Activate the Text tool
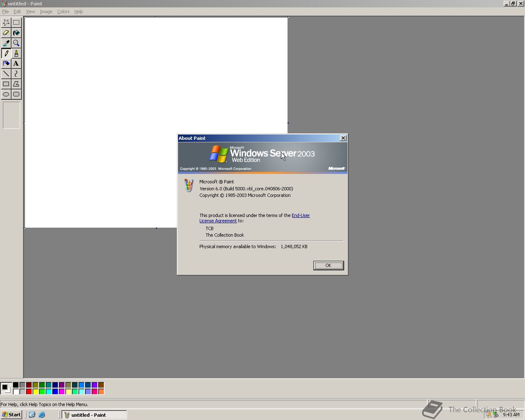 point(16,64)
